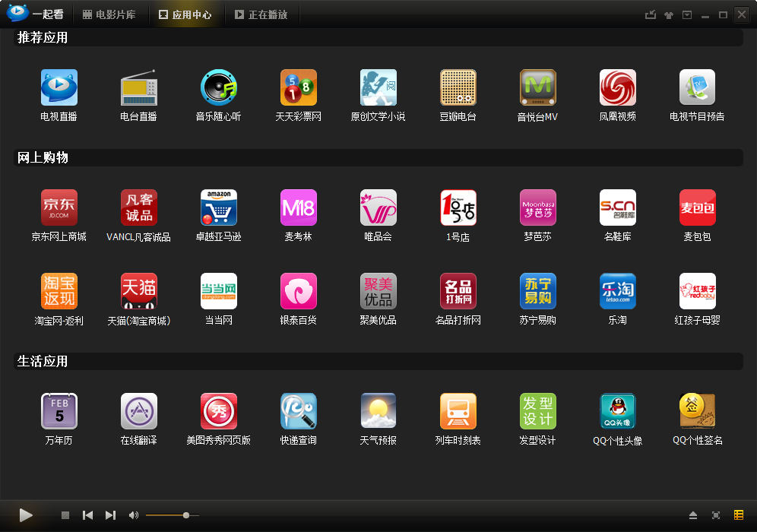Open the 电视直播 app icon

tap(59, 87)
